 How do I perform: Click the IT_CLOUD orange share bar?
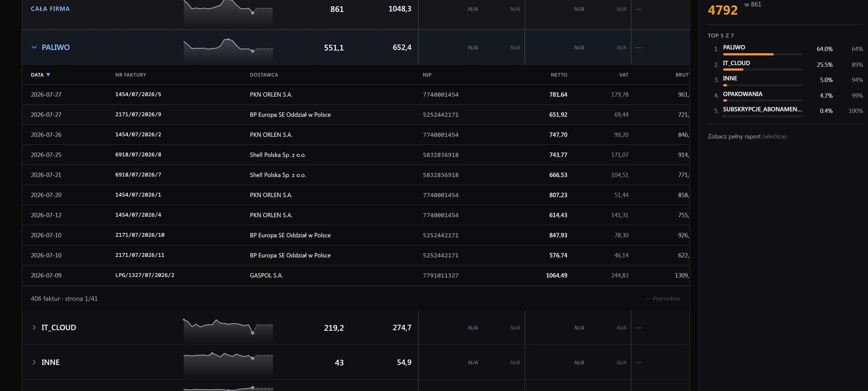(x=733, y=70)
